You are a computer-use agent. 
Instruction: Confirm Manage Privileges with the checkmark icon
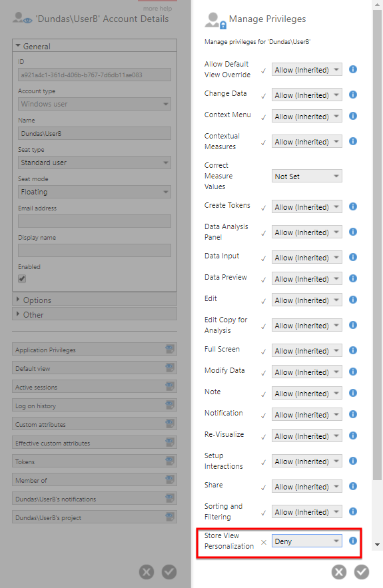(362, 572)
